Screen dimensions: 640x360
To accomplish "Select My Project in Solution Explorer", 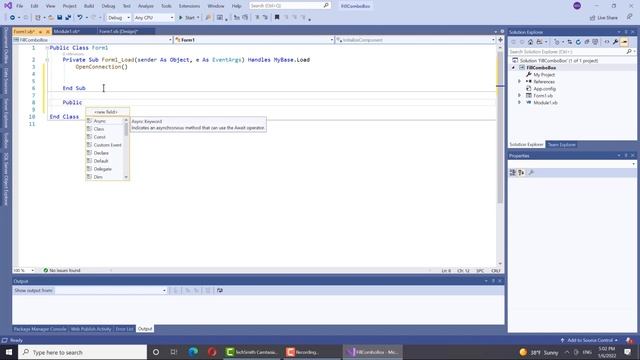I will [x=544, y=75].
